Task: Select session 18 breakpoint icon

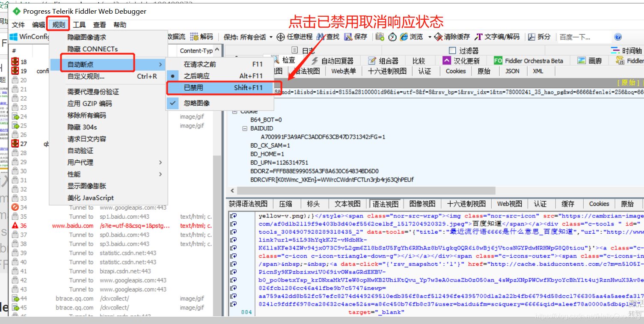Action: coord(15,62)
